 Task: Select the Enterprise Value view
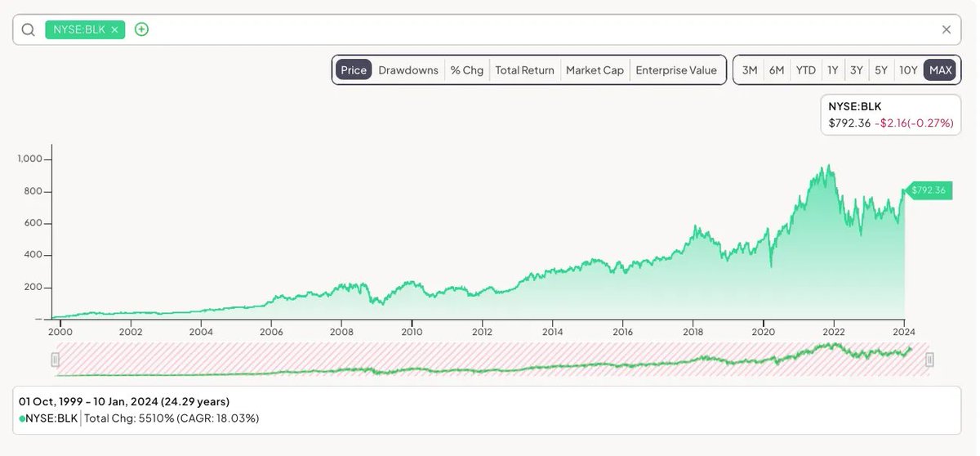pos(676,70)
